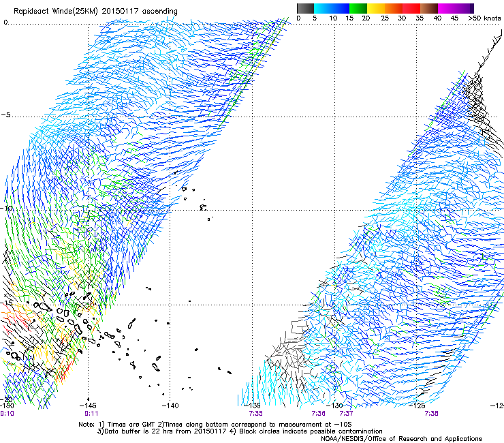Click the green 15-20 knots legend swatch
The width and height of the screenshot is (504, 443).
click(x=358, y=9)
